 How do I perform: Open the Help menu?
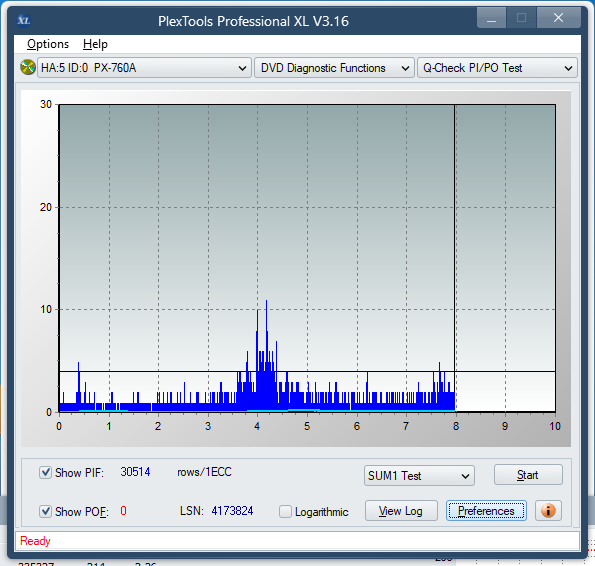pos(95,44)
